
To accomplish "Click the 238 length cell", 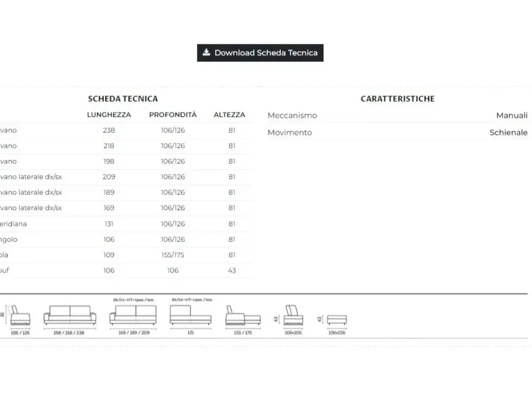I will click(109, 130).
